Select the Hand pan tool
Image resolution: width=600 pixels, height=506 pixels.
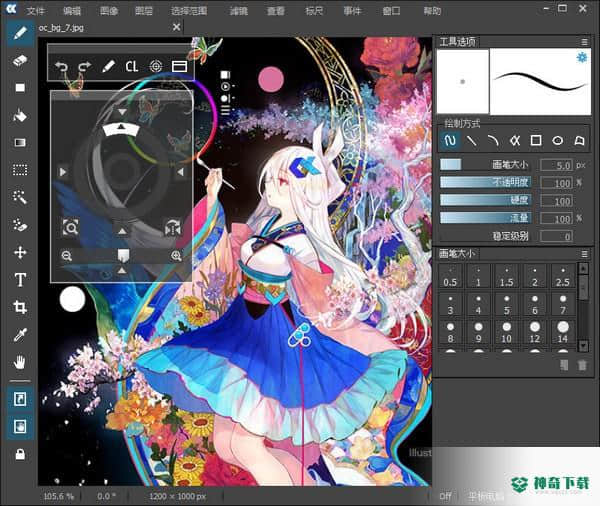click(20, 362)
